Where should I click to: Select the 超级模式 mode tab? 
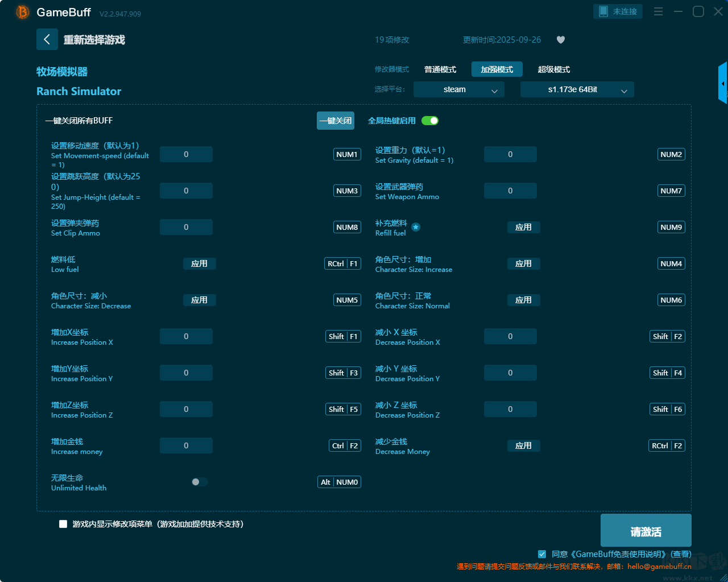[554, 69]
